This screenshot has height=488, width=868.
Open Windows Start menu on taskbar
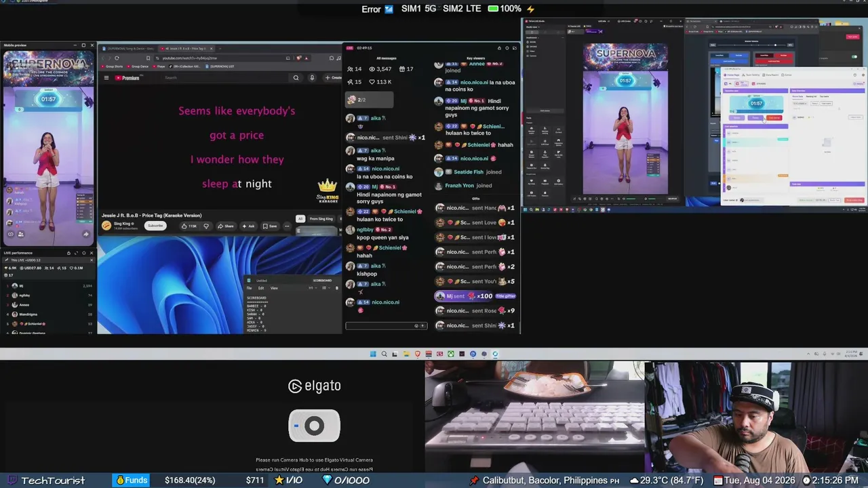(373, 354)
